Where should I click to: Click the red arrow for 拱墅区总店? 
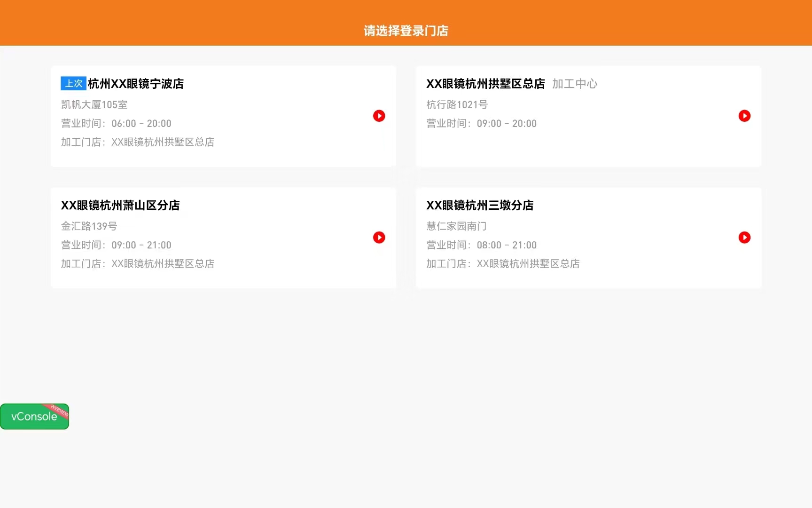(744, 116)
